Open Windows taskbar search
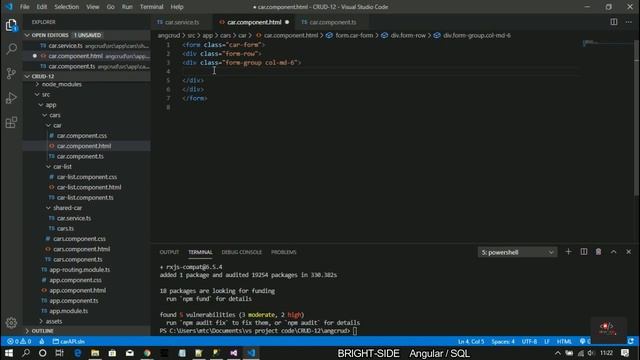640x360 pixels. [26, 353]
